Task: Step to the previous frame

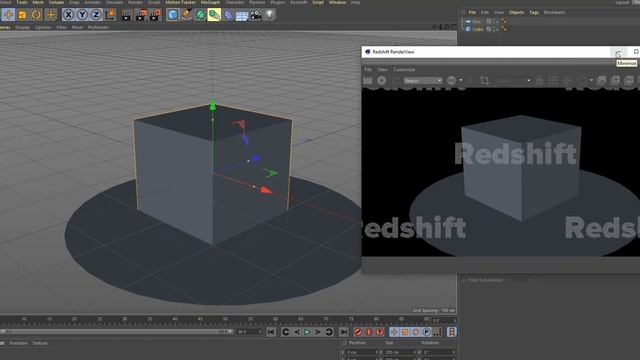Action: coord(297,332)
